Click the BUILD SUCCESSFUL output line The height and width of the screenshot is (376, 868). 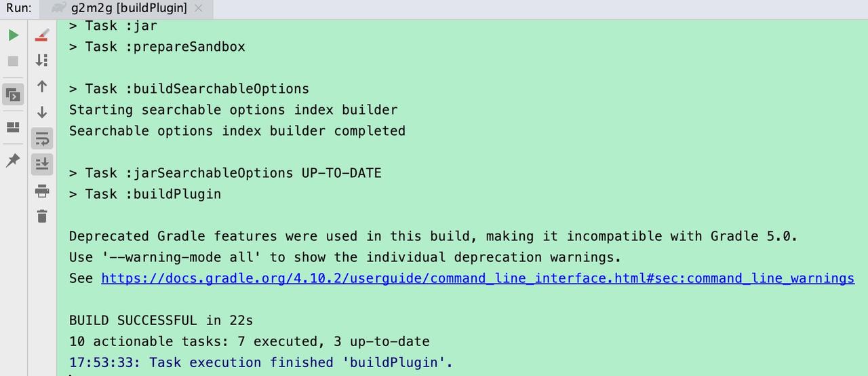pyautogui.click(x=161, y=320)
